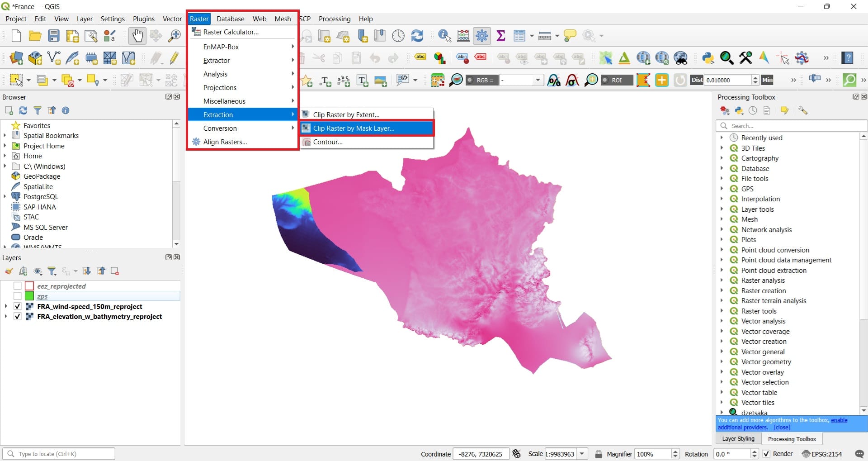Open Statistical Summary sigma icon
Viewport: 868px width, 461px height.
click(501, 36)
